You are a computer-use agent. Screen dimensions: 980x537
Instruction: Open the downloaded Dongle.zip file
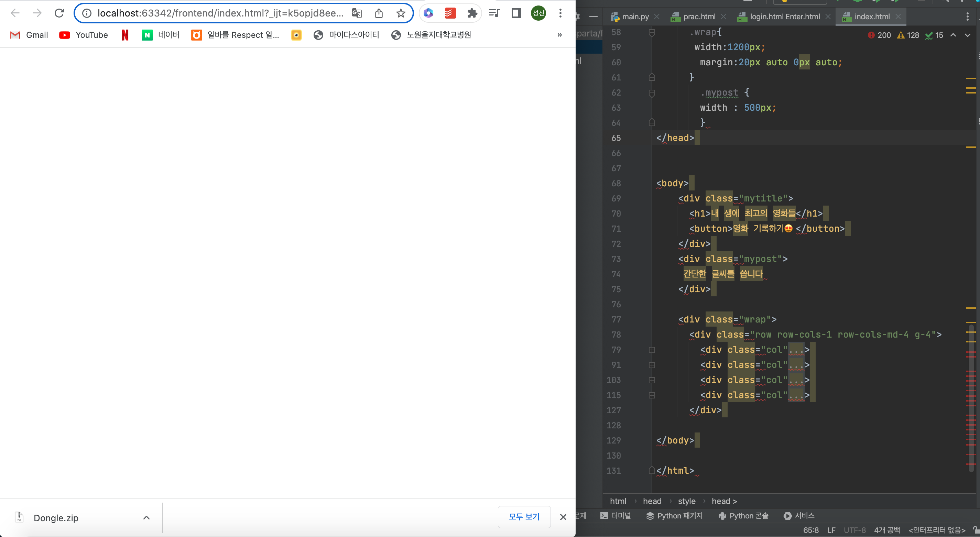(x=56, y=518)
